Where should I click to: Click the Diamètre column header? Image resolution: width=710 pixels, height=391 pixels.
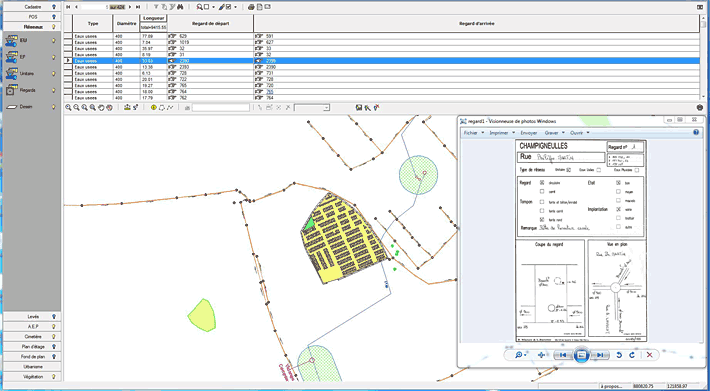[x=126, y=24]
